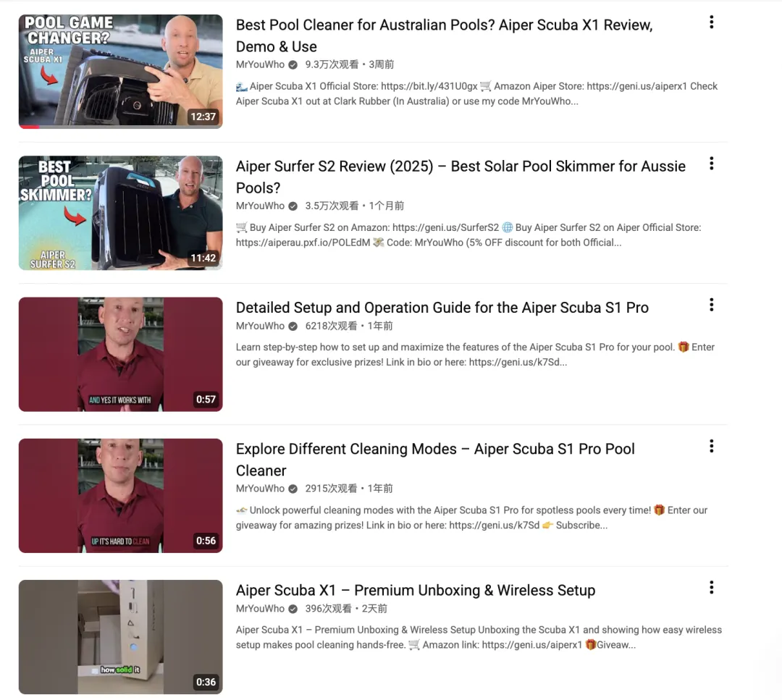Screen dimensions: 782x700
Task: Open the unboxing thumbnail with the 0:36 duration
Action: [x=121, y=637]
